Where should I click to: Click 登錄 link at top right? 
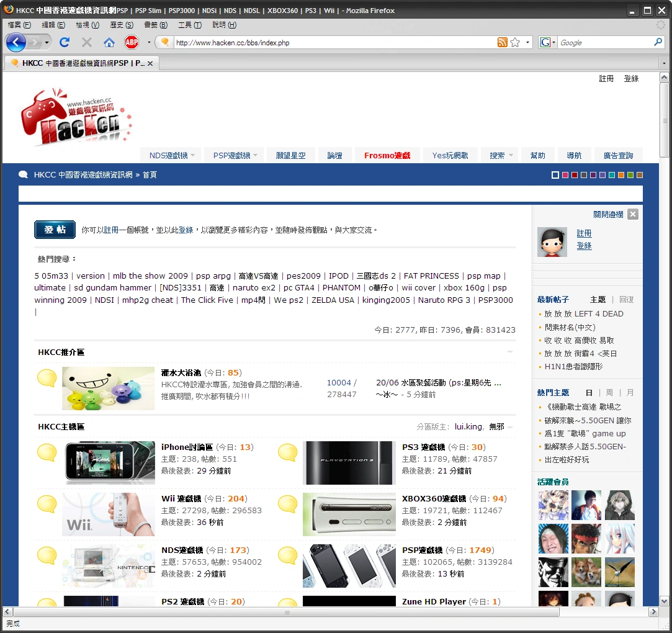point(631,78)
